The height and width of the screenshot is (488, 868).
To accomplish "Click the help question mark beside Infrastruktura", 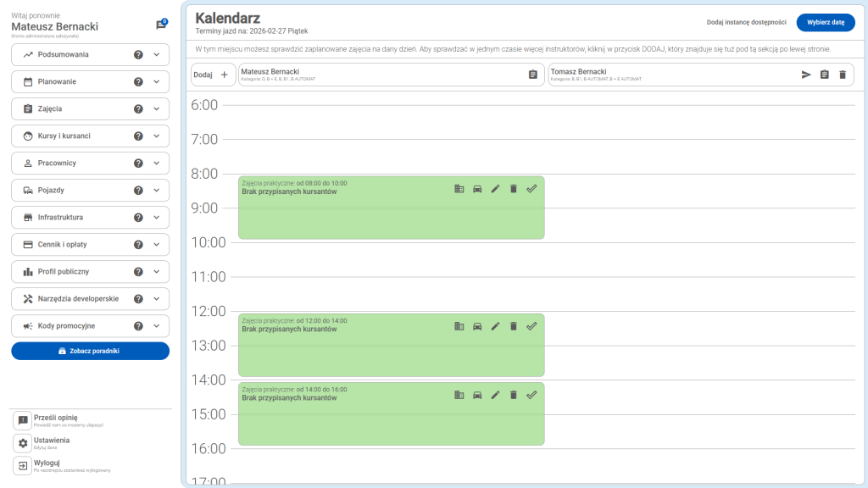I will click(138, 218).
